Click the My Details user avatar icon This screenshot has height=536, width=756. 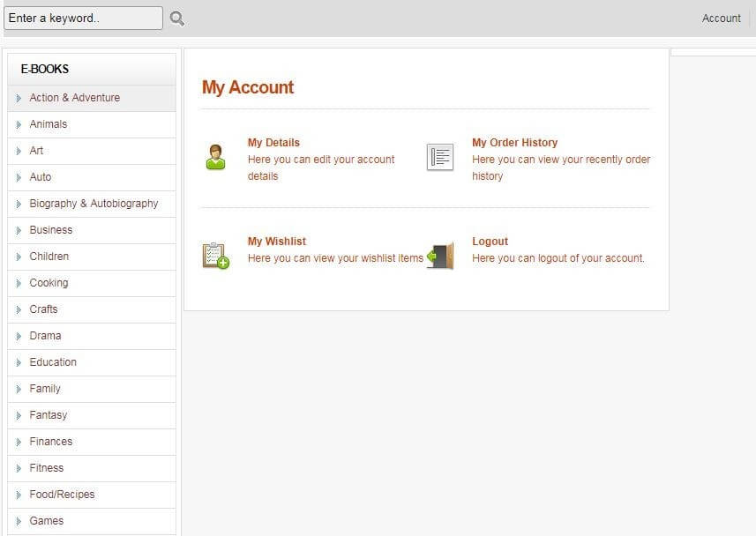215,157
